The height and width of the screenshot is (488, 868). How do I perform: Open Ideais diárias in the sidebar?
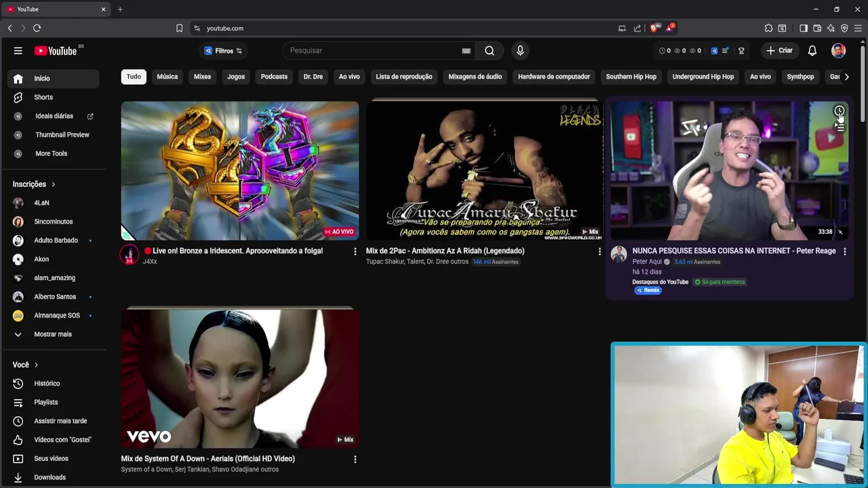pos(53,116)
